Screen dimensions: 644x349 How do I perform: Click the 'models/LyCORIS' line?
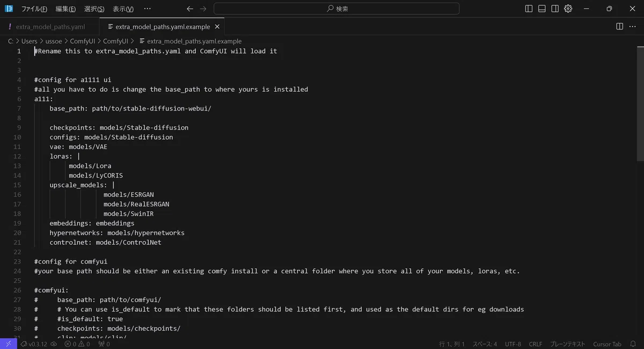pos(96,176)
